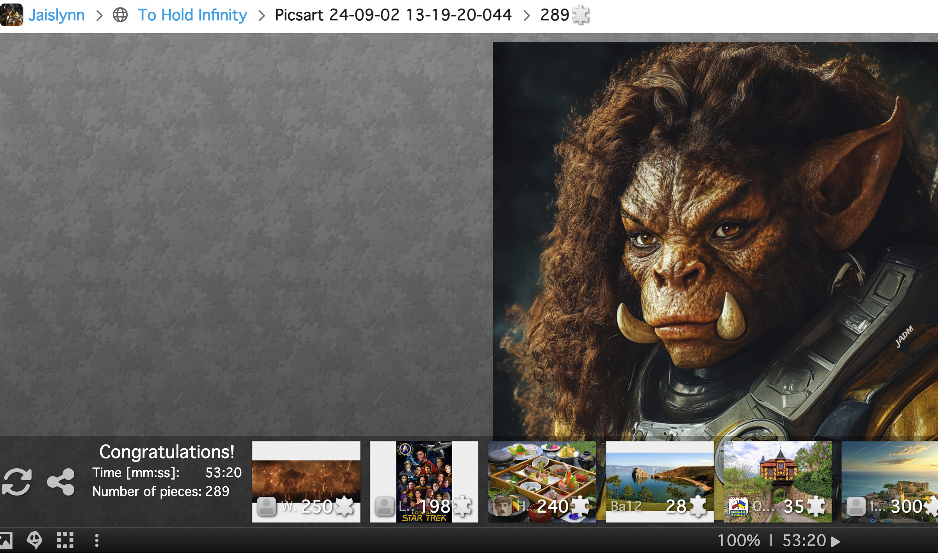Show the puzzle image preview icon
The height and width of the screenshot is (560, 938).
pyautogui.click(x=6, y=540)
